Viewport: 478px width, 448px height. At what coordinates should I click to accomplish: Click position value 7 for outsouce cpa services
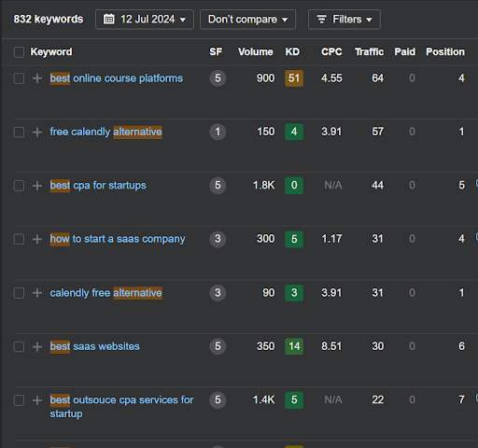[461, 399]
